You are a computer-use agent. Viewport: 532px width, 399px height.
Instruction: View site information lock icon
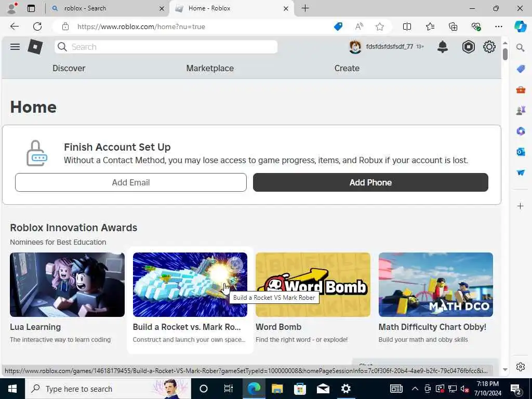tap(65, 26)
